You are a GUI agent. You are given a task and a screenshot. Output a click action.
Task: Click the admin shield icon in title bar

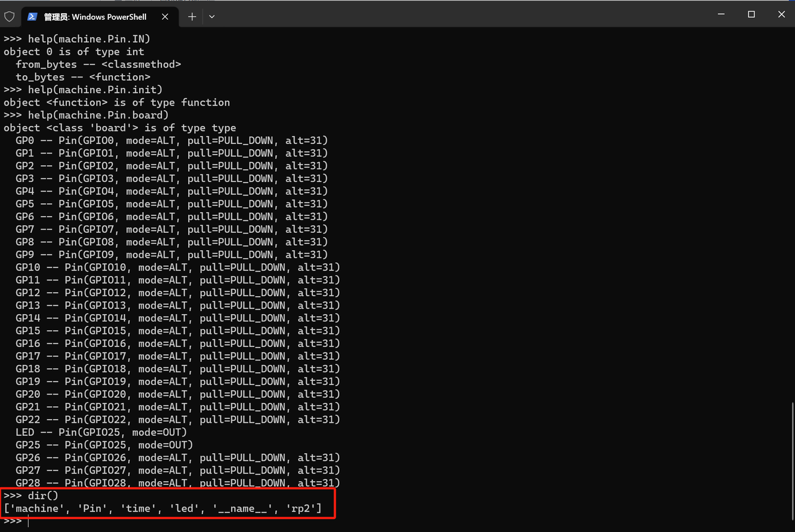click(9, 17)
